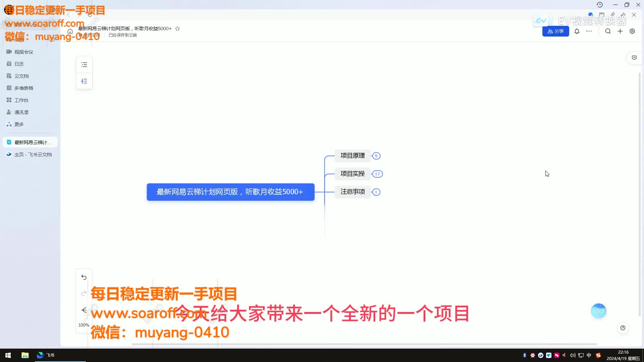Open File Explorer from the taskbar

click(25, 355)
